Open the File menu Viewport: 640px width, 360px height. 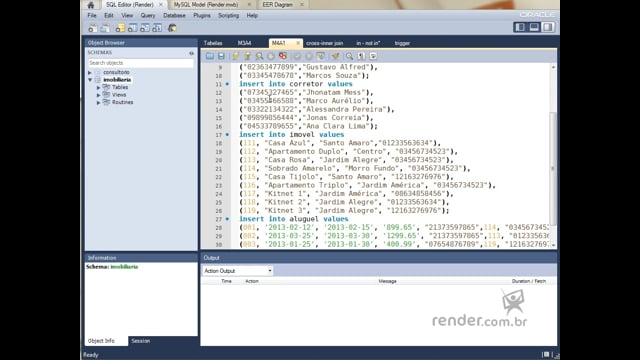click(92, 16)
